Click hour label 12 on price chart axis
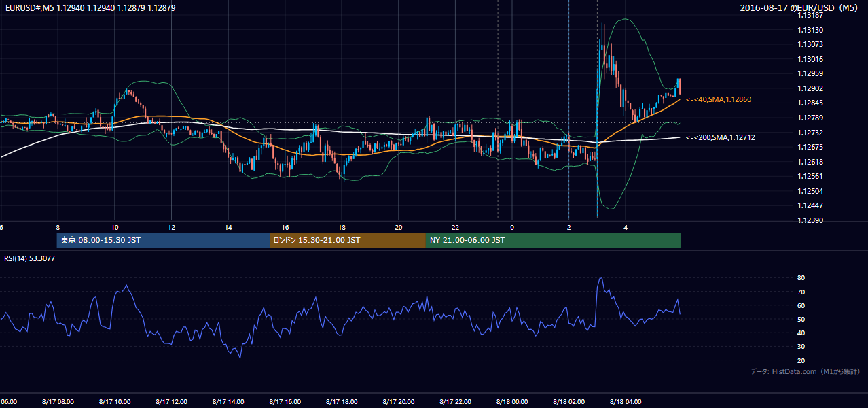Viewport: 868px width, 408px height. [x=172, y=227]
